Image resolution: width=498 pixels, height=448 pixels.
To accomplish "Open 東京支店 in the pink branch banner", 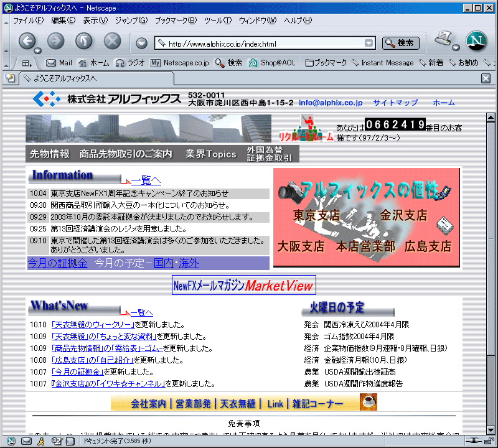I will pyautogui.click(x=316, y=215).
